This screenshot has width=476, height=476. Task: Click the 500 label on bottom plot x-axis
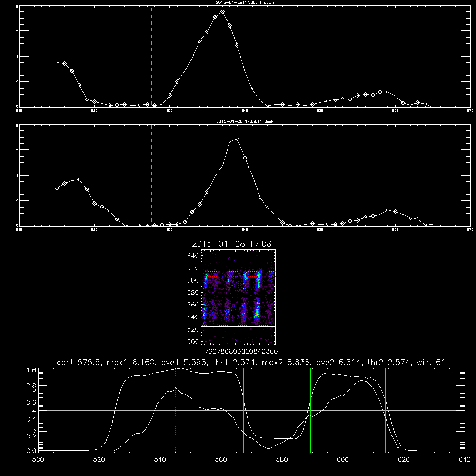coord(38,460)
